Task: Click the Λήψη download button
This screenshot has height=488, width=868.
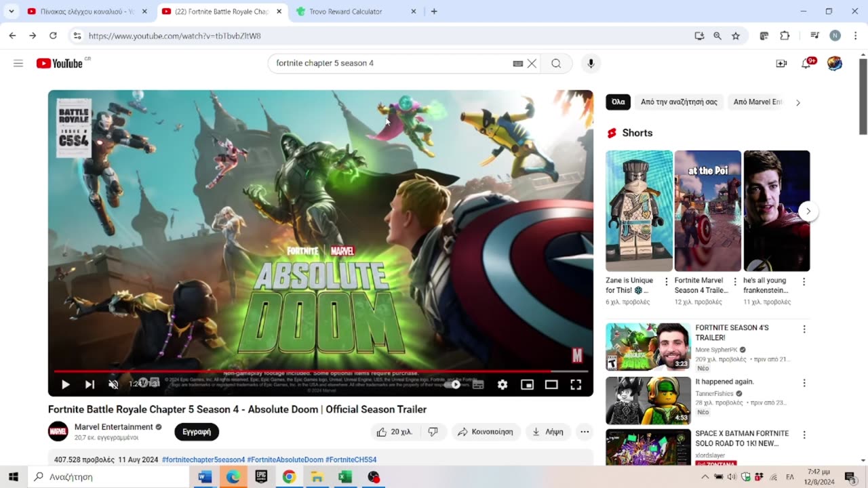Action: (548, 432)
